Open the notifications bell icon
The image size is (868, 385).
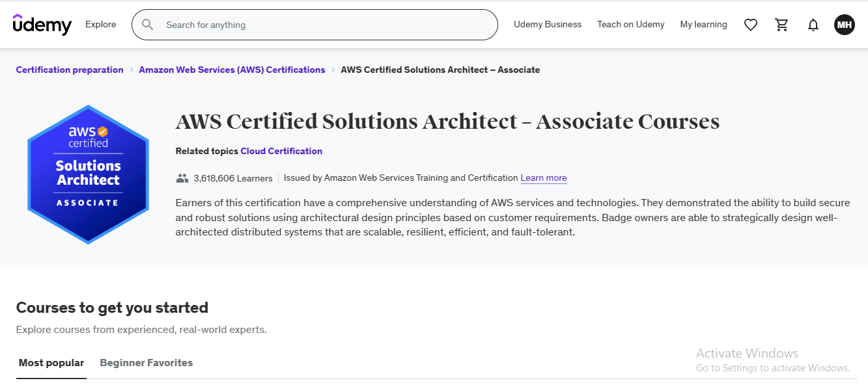tap(813, 25)
